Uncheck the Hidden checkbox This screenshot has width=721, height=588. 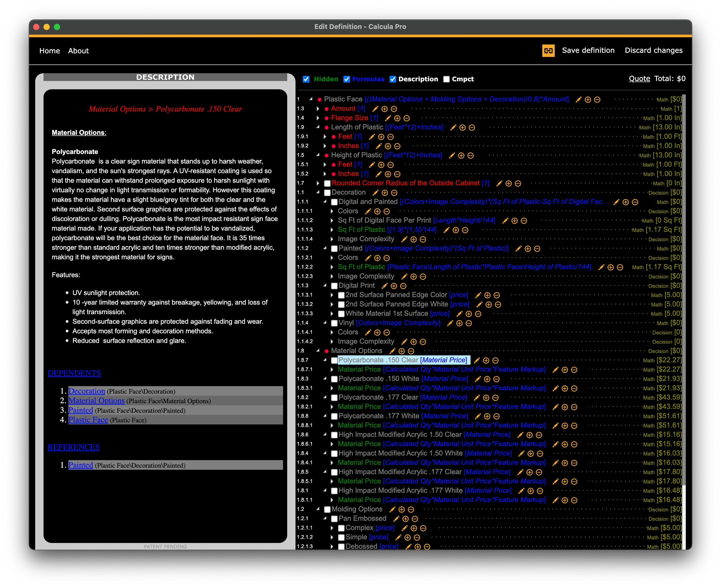point(306,79)
